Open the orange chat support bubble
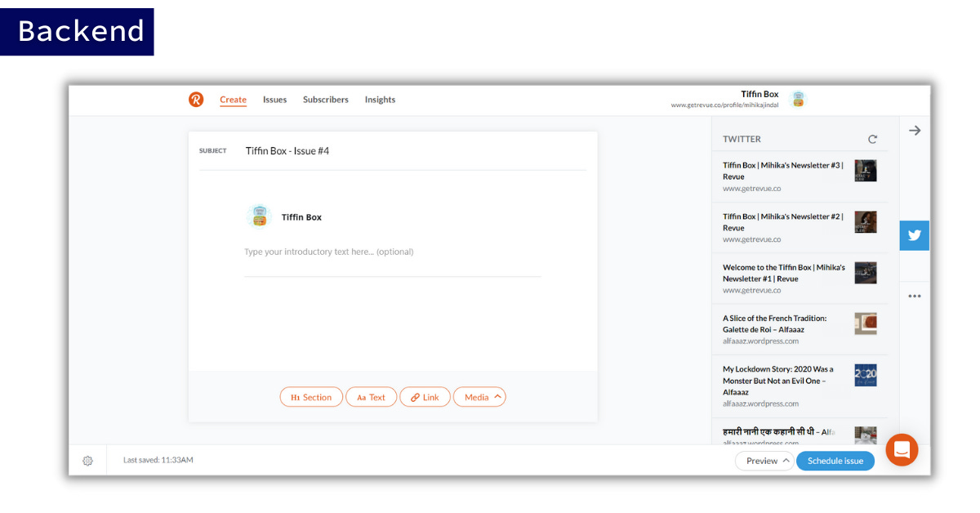980x513 pixels. point(902,450)
